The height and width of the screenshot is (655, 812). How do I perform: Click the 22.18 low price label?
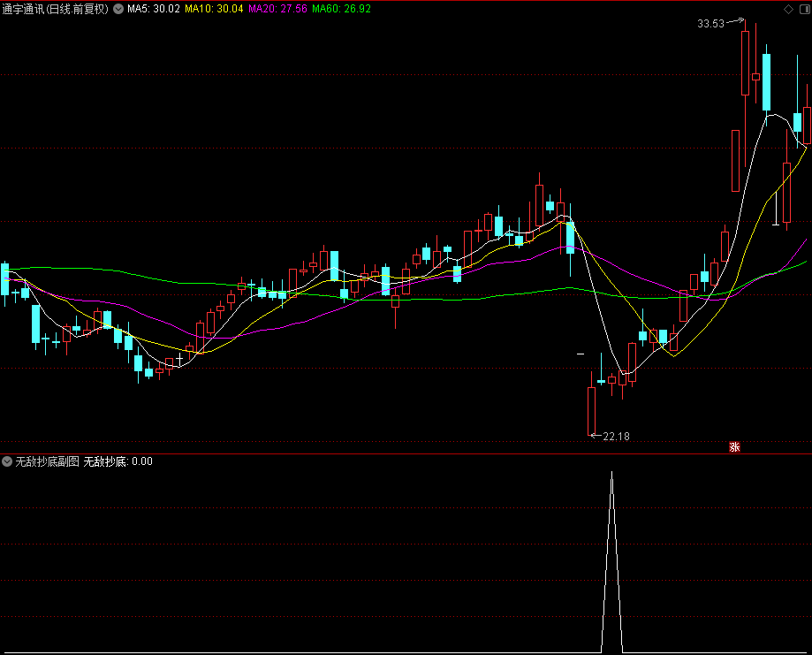(616, 437)
